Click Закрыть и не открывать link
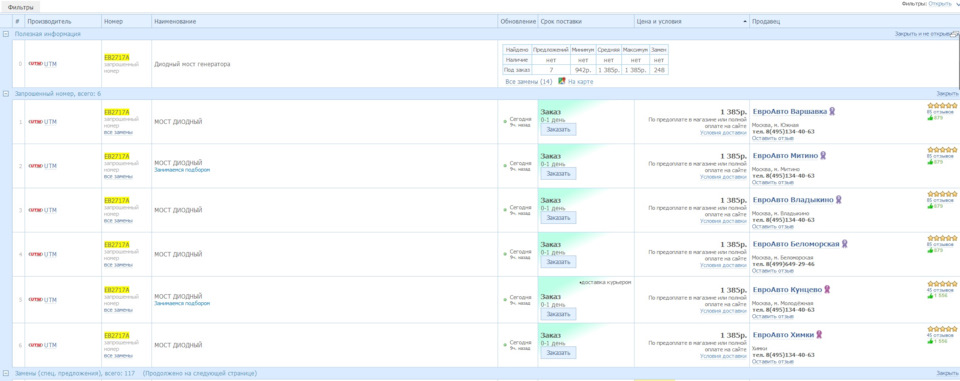Viewport: 960px width, 381px height. click(x=924, y=34)
